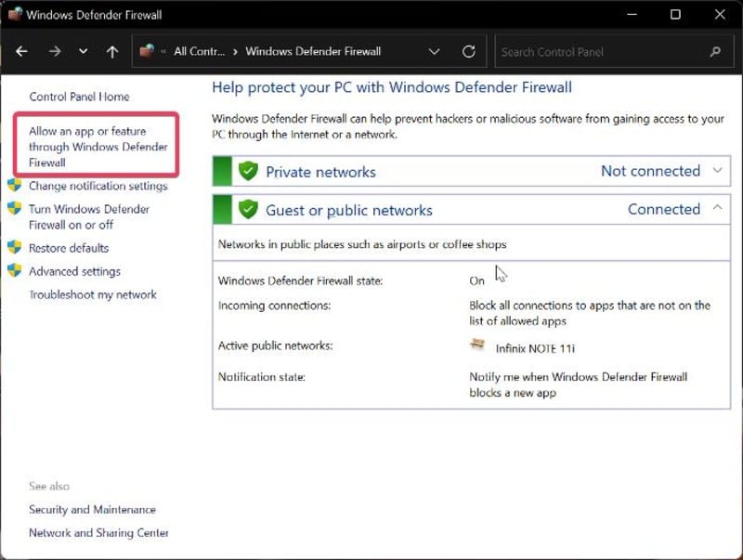Open the address bar history dropdown
Image resolution: width=743 pixels, height=560 pixels.
[434, 51]
